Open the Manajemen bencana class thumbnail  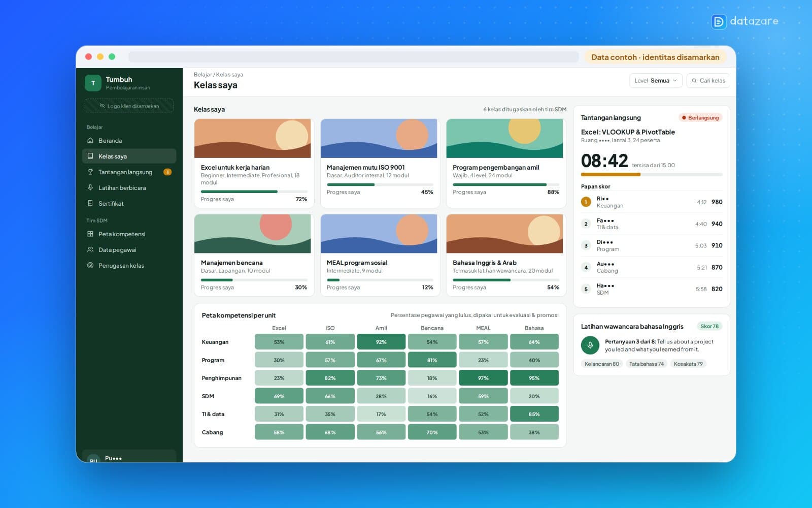(x=253, y=234)
